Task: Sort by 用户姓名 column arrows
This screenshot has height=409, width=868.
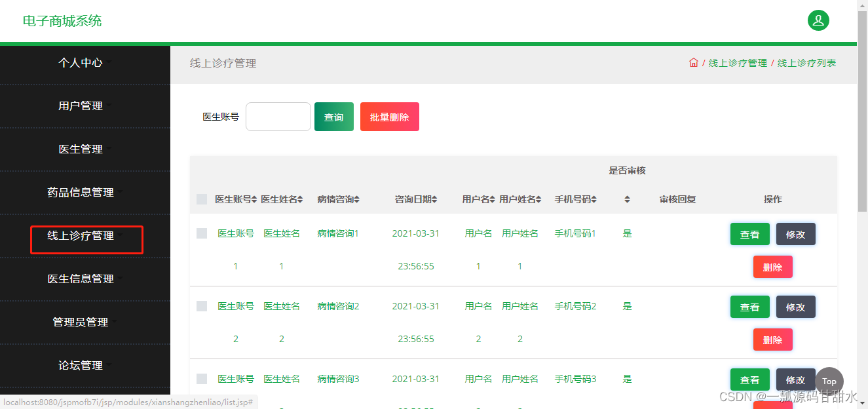Action: pos(540,199)
